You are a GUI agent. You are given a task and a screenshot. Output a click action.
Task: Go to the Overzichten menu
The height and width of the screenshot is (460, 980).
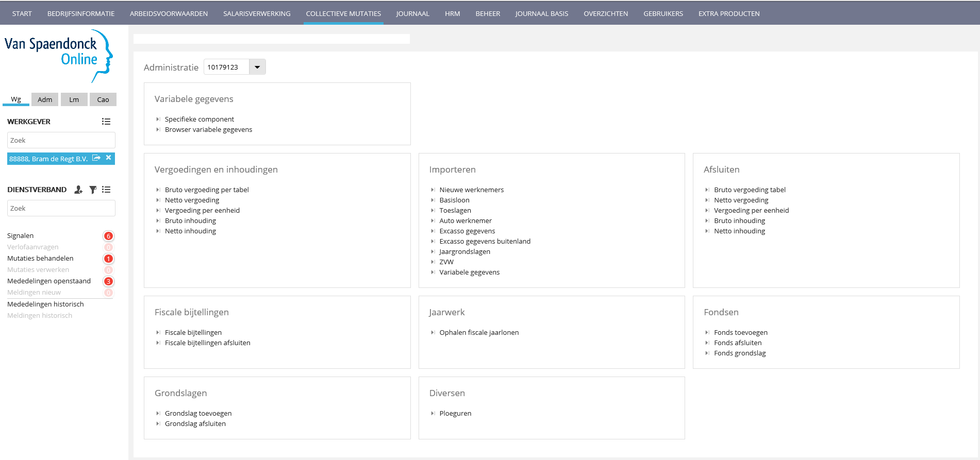606,13
